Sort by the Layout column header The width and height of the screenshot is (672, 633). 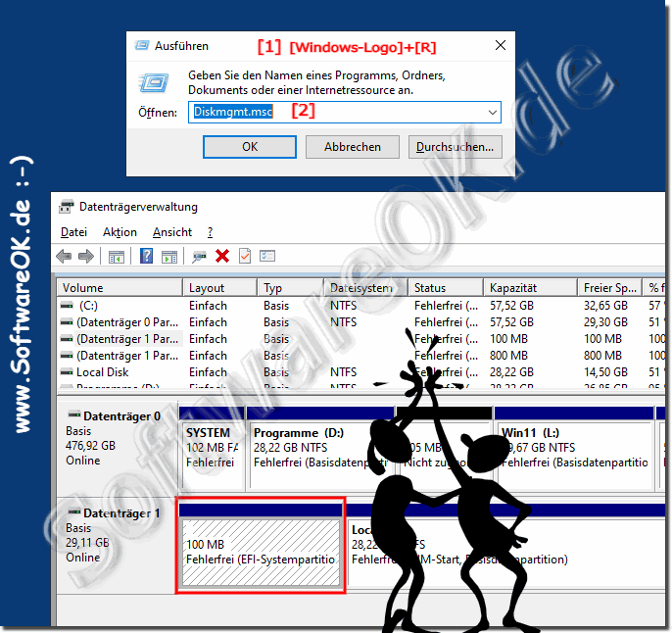[x=219, y=287]
